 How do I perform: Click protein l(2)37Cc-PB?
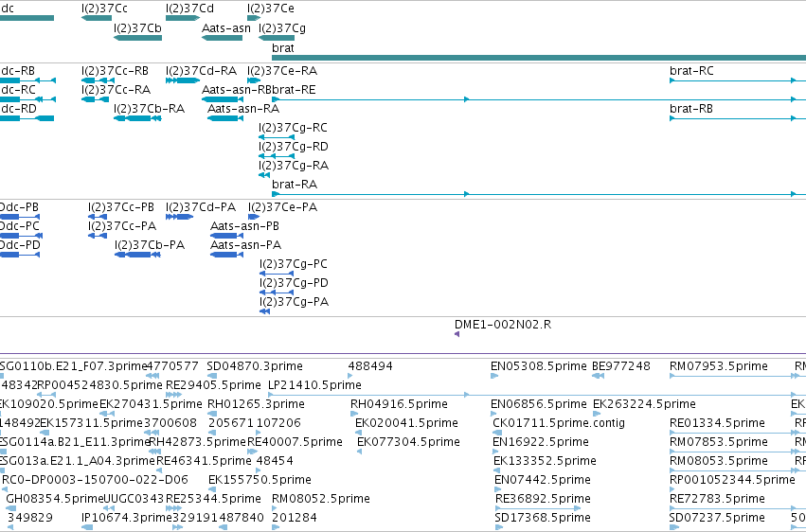[x=98, y=217]
